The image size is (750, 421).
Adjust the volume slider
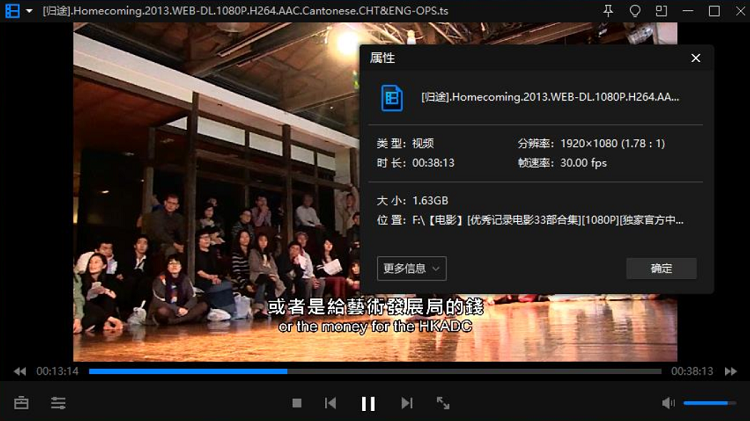710,403
